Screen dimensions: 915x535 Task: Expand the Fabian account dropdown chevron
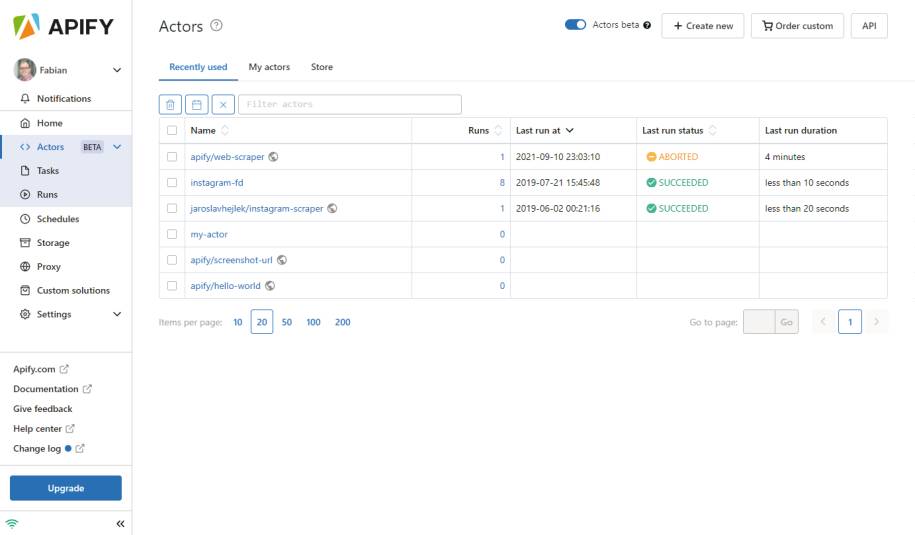pos(117,70)
